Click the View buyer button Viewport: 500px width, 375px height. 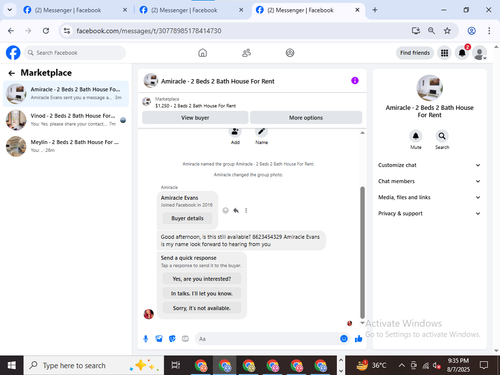pos(195,118)
